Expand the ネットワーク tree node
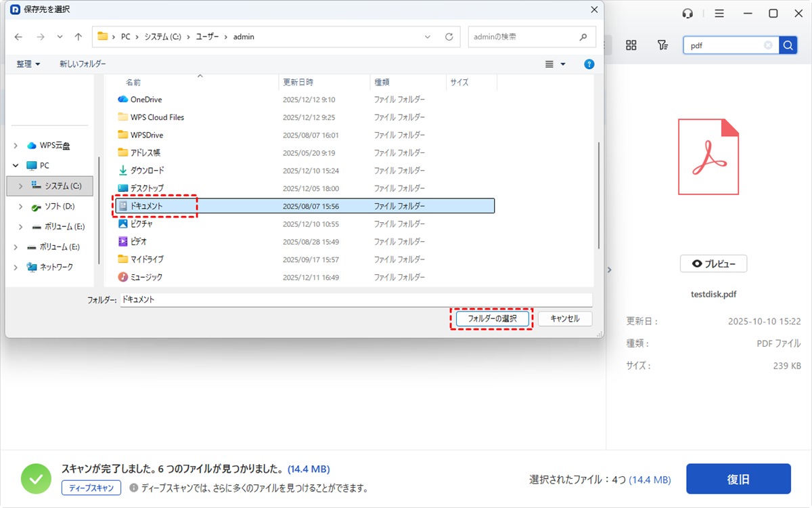 pos(16,267)
